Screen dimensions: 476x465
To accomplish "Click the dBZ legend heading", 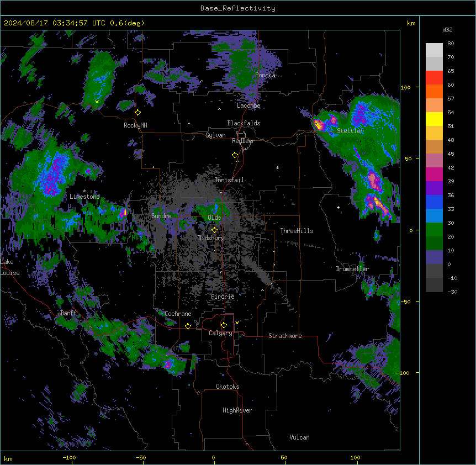I will pos(447,30).
